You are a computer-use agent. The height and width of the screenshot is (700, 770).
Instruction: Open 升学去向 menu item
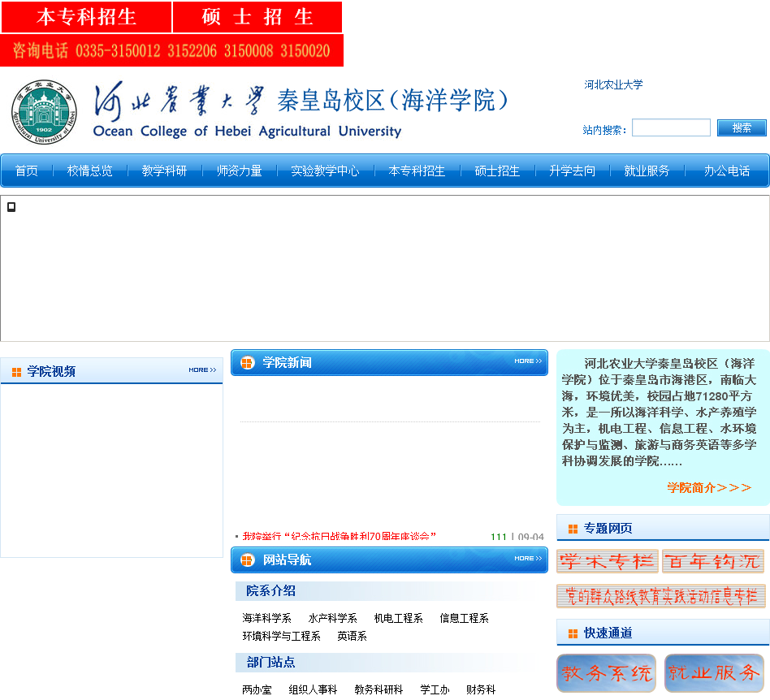click(x=572, y=171)
